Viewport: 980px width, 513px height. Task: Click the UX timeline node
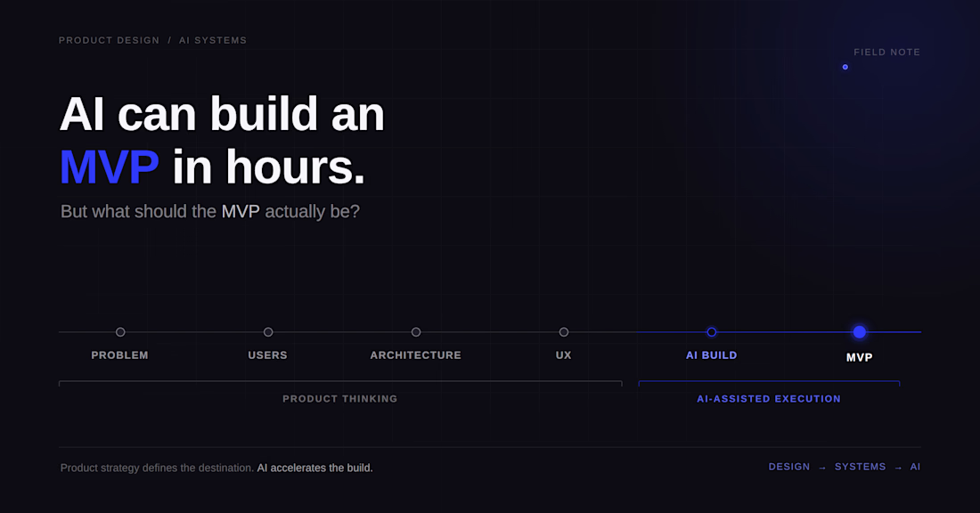point(564,332)
